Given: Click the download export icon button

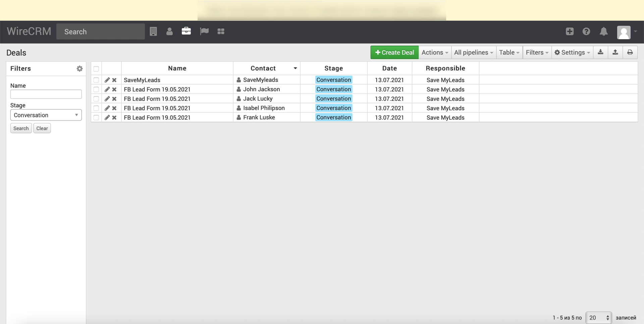Looking at the screenshot, I should (600, 52).
